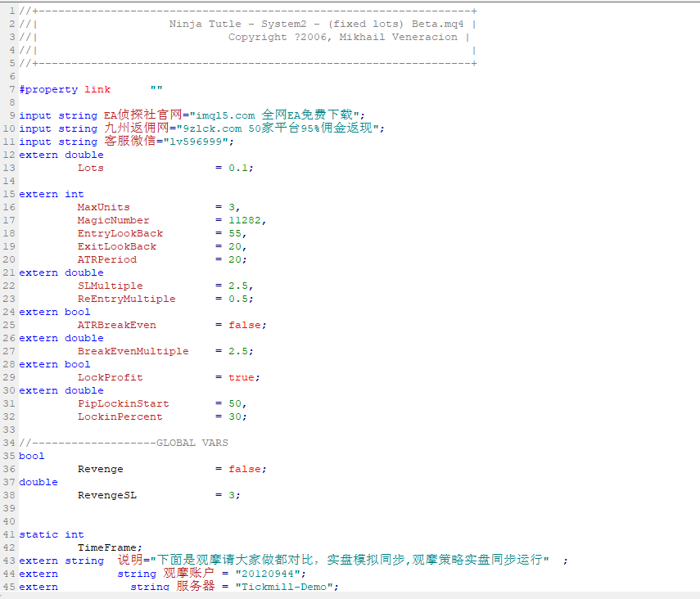700x599 pixels.
Task: Click the ATRPeriod parameter name
Action: point(106,259)
